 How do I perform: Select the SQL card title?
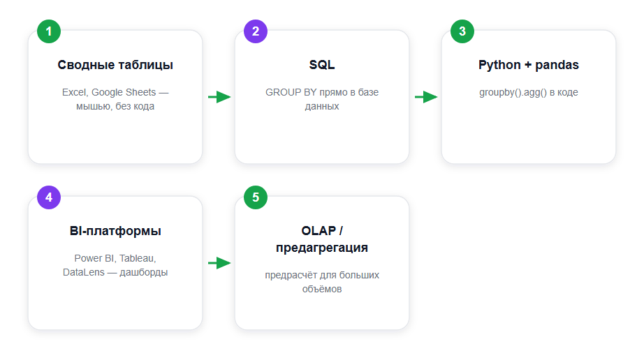322,65
